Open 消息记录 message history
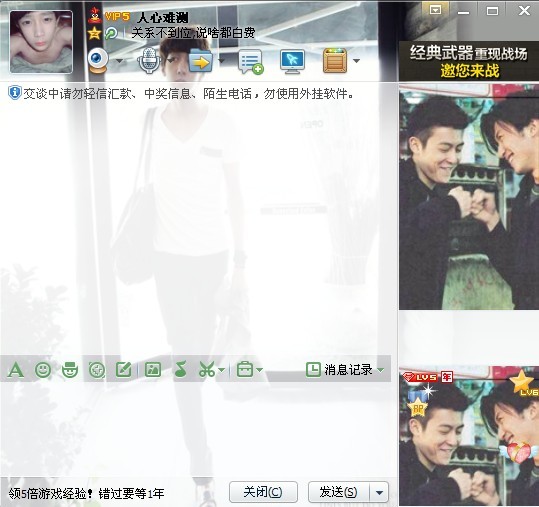Image resolution: width=539 pixels, height=507 pixels. coord(339,370)
